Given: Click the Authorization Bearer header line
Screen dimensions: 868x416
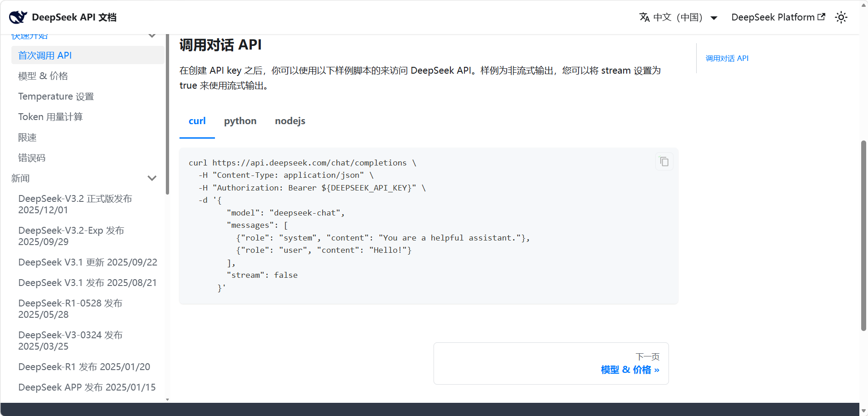Looking at the screenshot, I should click(312, 188).
